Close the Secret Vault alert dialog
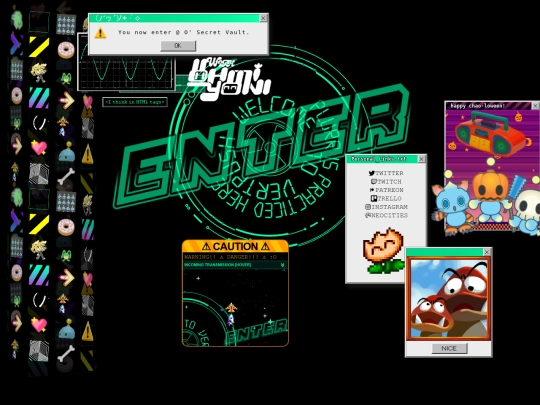Screen dimensions: 540x405 click(263, 18)
